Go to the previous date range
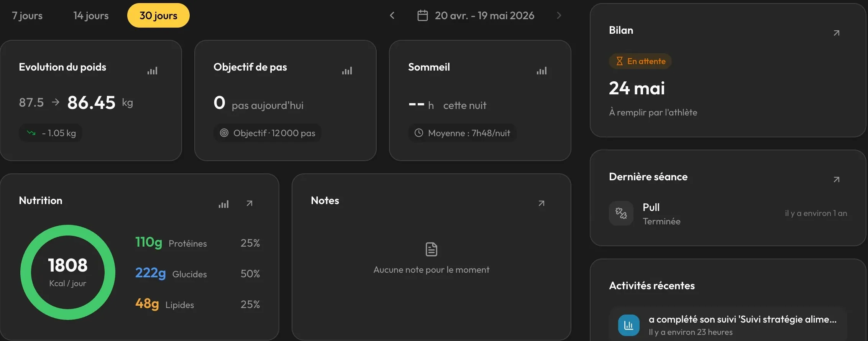This screenshot has height=341, width=868. (392, 15)
